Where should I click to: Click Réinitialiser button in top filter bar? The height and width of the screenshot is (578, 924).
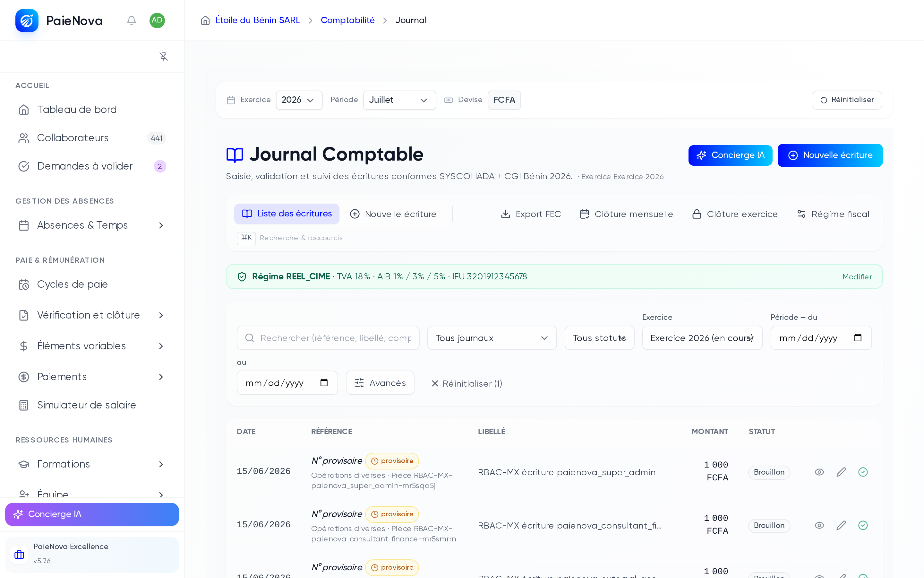coord(847,100)
